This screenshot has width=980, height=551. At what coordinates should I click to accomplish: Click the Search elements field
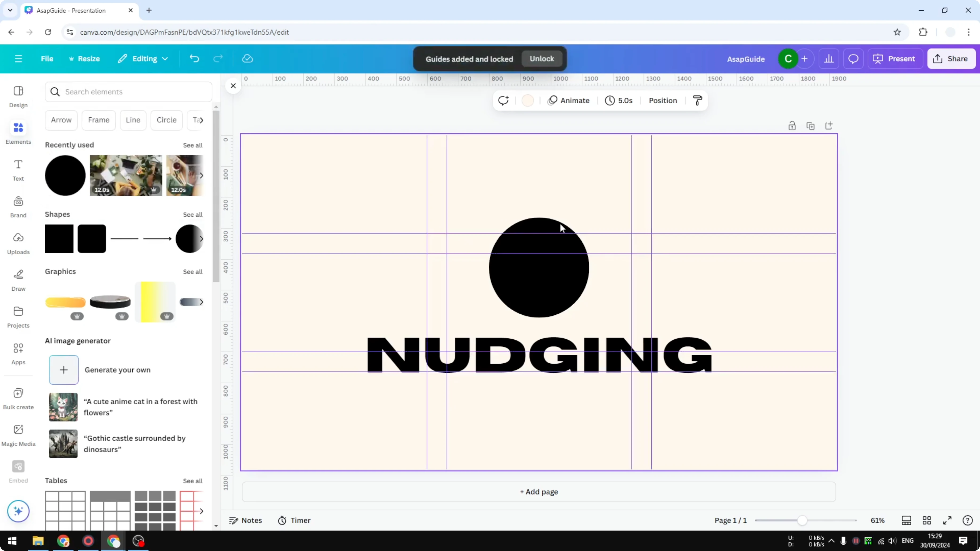tap(129, 92)
